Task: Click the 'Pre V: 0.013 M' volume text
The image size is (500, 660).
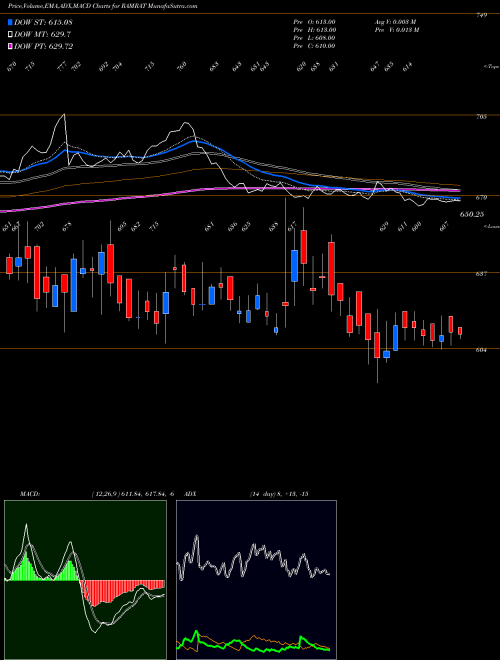Action: (397, 30)
